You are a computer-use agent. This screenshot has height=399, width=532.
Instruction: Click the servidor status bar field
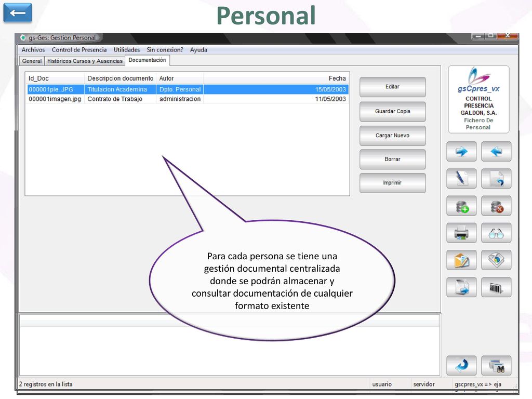(424, 384)
